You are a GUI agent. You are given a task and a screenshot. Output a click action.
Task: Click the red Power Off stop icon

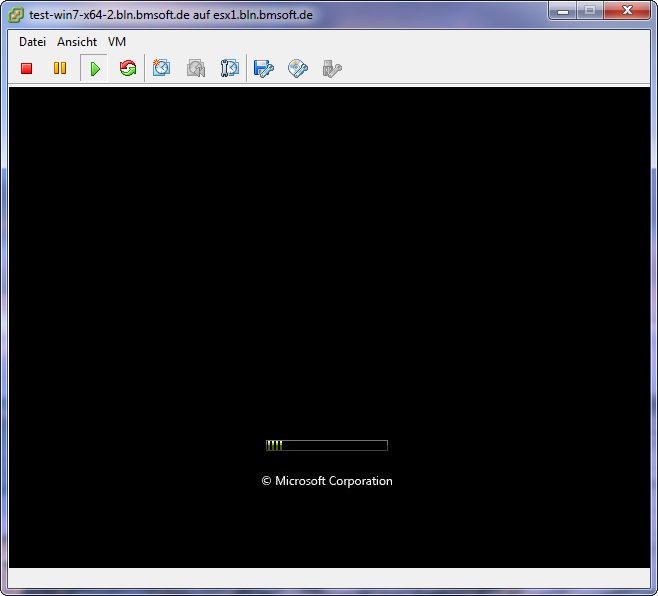point(26,68)
